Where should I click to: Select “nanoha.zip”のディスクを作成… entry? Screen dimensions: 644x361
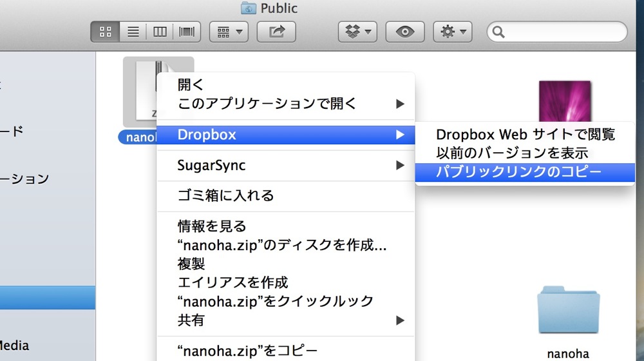[286, 245]
